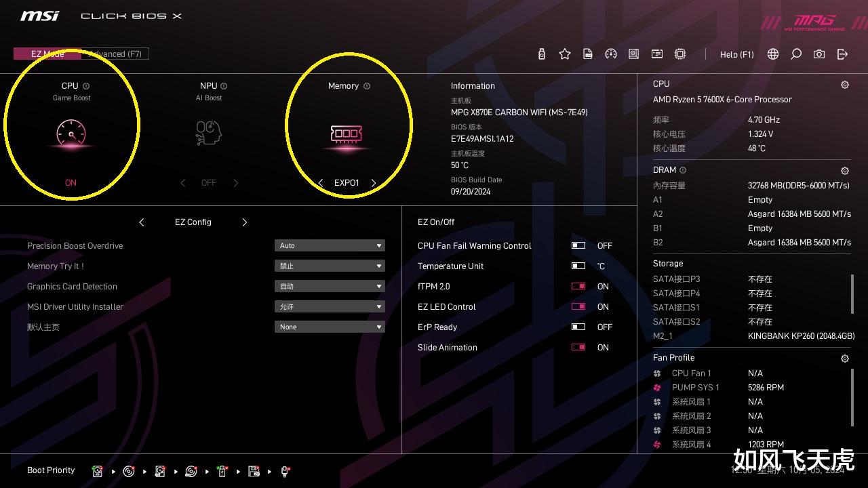Show info for CPU Game Boost
Screen dimensions: 868x488
click(86, 86)
